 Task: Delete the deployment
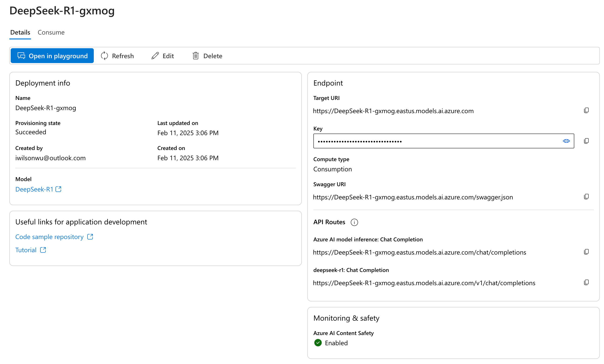pyautogui.click(x=207, y=56)
